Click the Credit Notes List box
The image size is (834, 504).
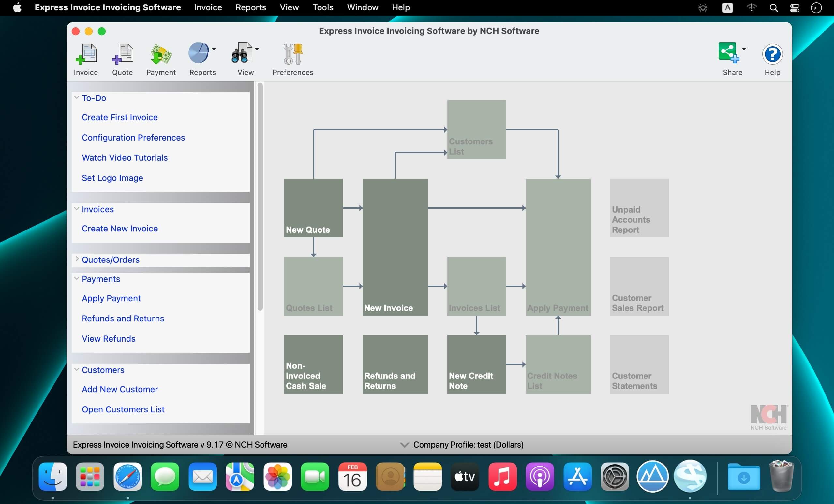pyautogui.click(x=558, y=364)
